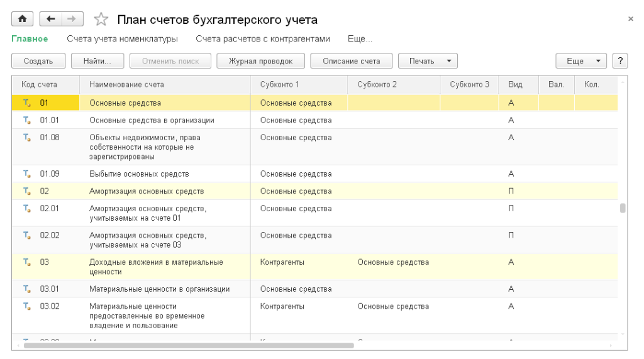644x359 pixels.
Task: Open Журнал проводок
Action: pyautogui.click(x=260, y=61)
